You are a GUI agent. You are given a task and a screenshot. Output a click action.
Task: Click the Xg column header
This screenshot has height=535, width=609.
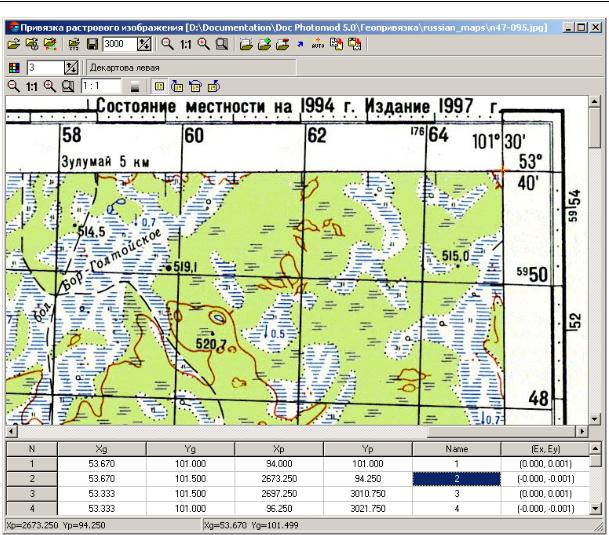point(101,449)
